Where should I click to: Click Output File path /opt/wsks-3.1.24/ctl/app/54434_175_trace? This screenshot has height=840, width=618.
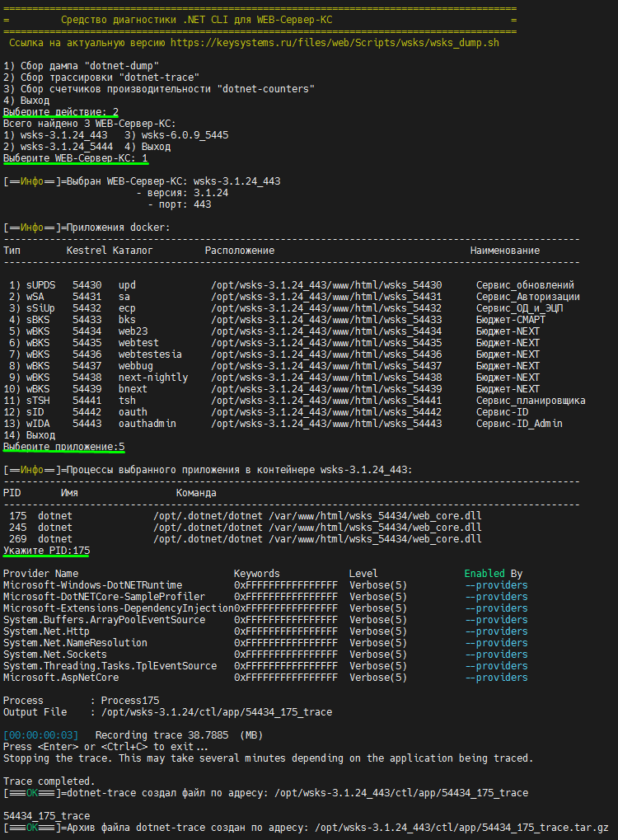(x=217, y=712)
